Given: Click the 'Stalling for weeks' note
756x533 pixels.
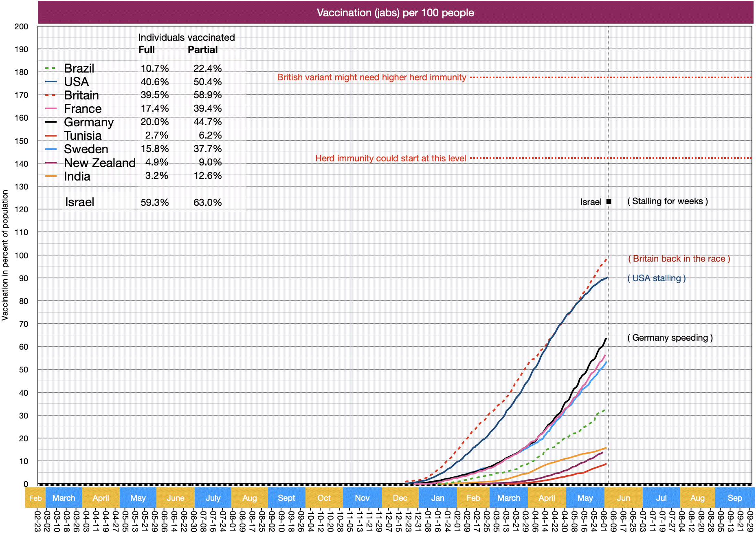Looking at the screenshot, I should point(667,201).
